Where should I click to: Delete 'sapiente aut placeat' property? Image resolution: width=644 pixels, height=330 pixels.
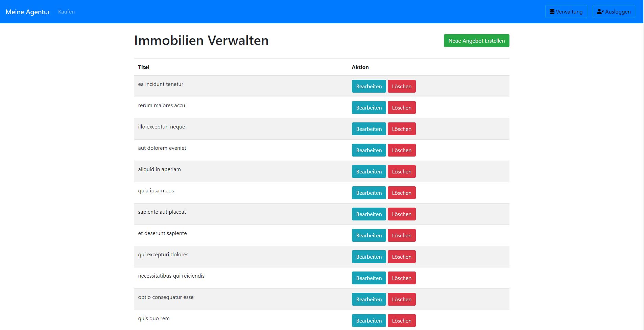[402, 214]
